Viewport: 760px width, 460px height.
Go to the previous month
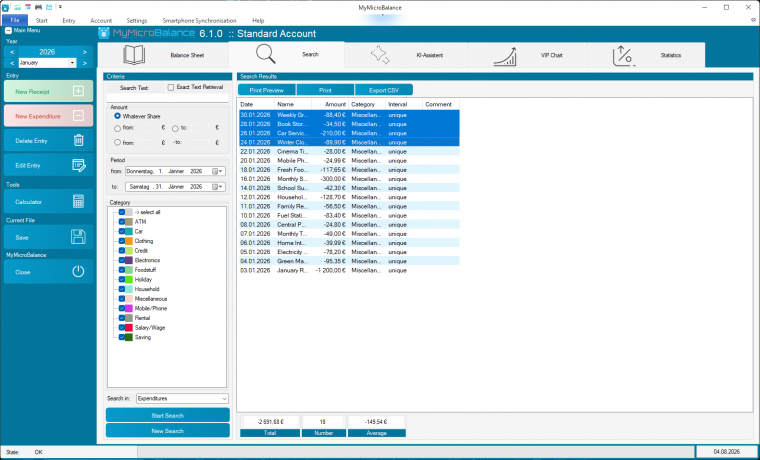pos(12,63)
